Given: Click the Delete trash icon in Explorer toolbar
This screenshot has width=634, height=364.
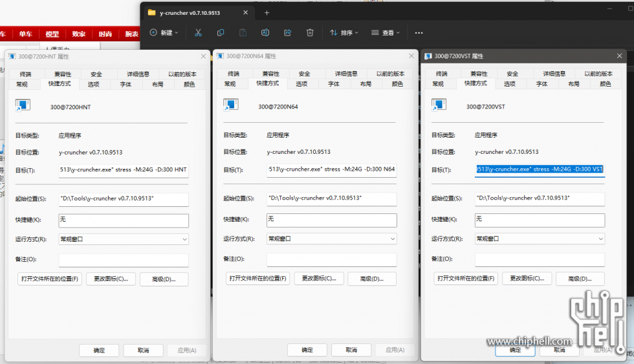Looking at the screenshot, I should point(310,33).
